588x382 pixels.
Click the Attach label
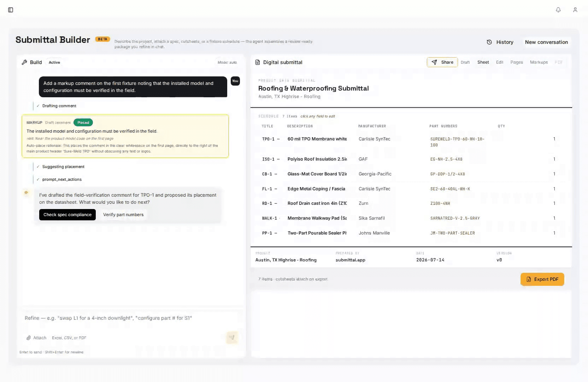click(40, 338)
